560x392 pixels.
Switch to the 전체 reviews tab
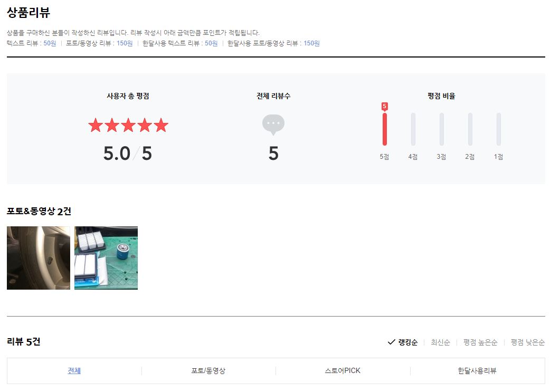[x=74, y=371]
